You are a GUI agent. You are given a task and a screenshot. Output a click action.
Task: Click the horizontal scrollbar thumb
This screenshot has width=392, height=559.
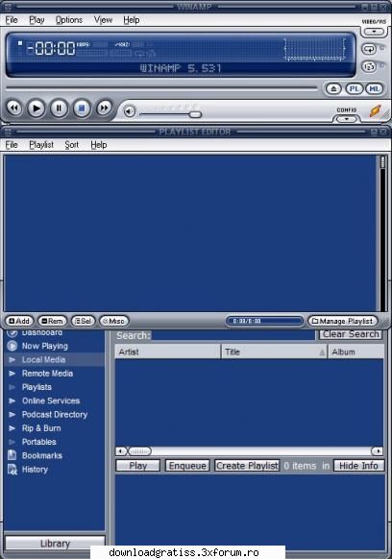click(139, 451)
